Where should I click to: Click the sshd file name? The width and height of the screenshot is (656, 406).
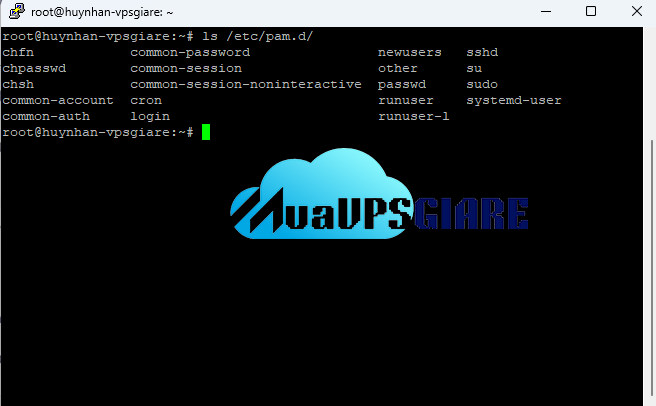[x=482, y=52]
